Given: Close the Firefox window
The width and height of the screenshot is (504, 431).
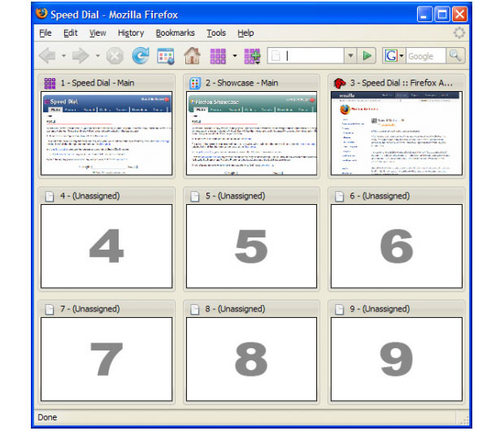Looking at the screenshot, I should (459, 15).
